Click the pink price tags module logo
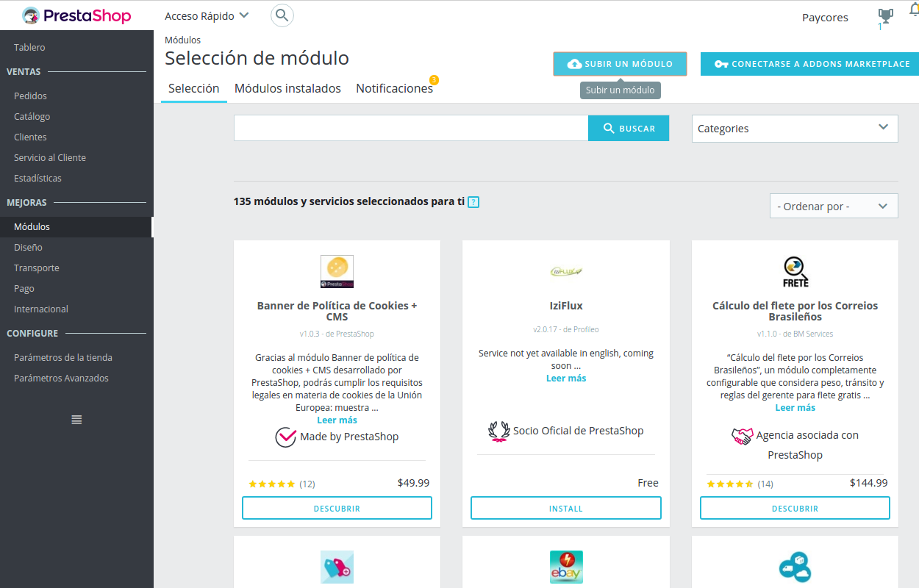 pos(337,567)
